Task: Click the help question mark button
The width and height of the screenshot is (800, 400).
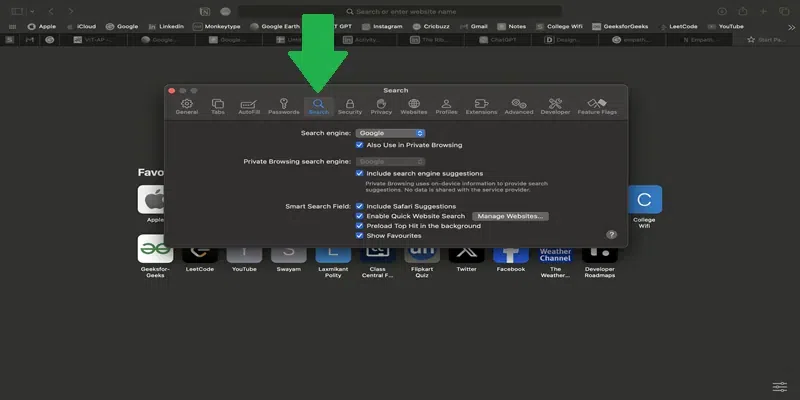Action: pos(611,234)
